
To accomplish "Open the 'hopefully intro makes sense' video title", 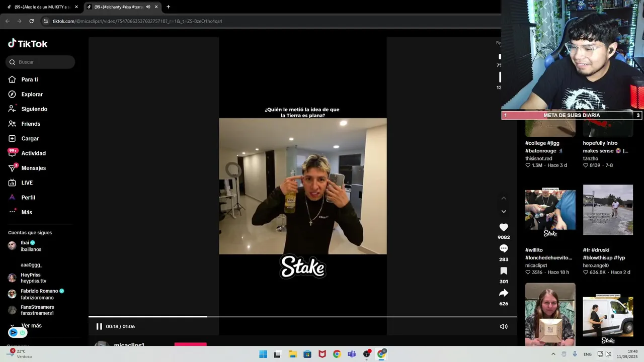I will 605,147.
